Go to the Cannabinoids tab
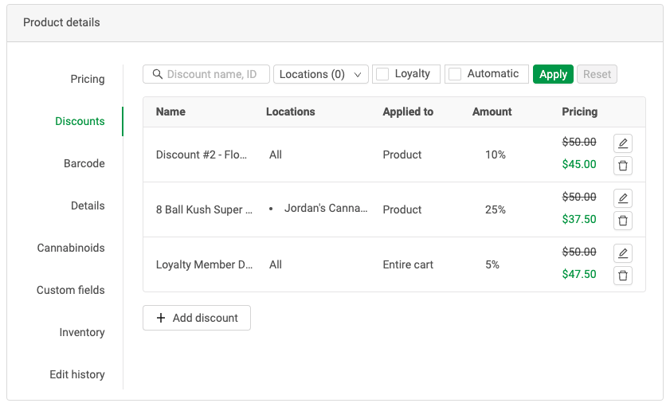The height and width of the screenshot is (407, 670). click(x=71, y=248)
